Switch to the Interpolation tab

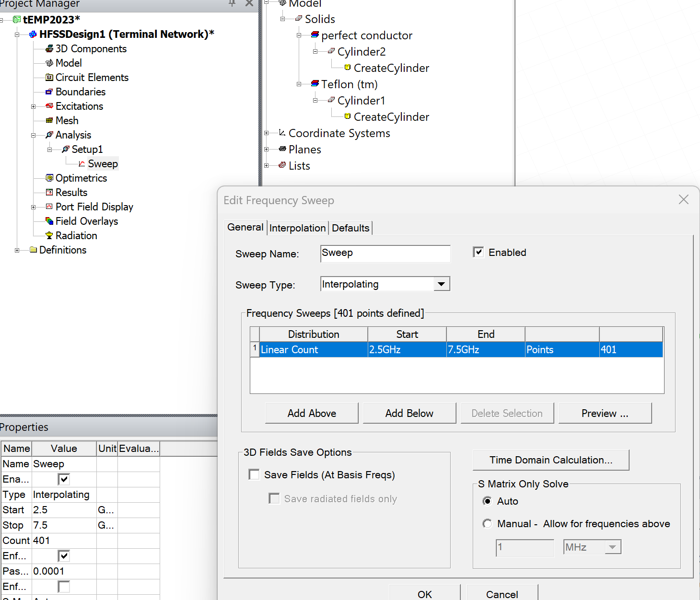coord(297,228)
